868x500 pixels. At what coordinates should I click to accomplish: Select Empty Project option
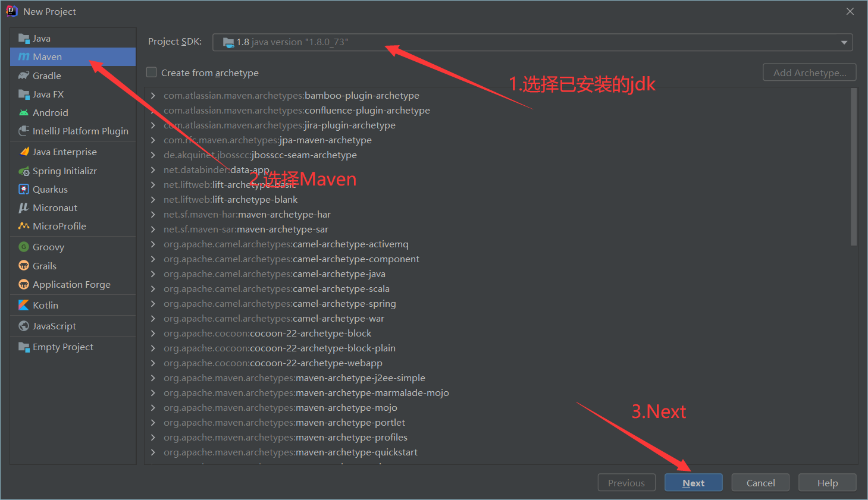(x=73, y=347)
